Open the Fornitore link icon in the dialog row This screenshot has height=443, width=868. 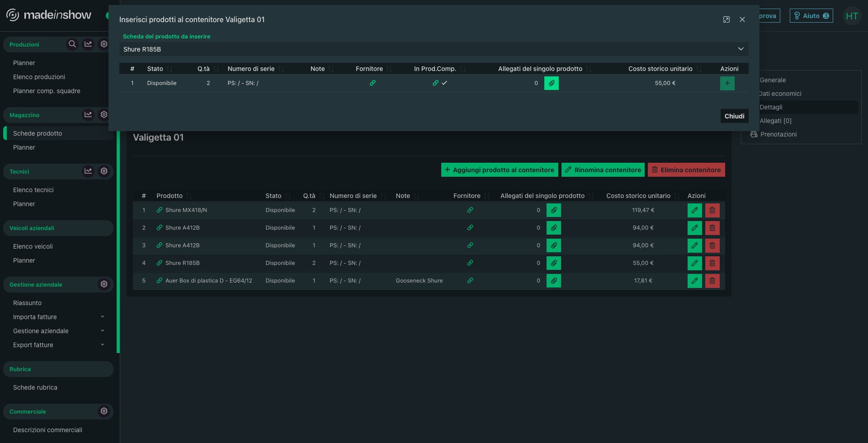click(x=373, y=83)
